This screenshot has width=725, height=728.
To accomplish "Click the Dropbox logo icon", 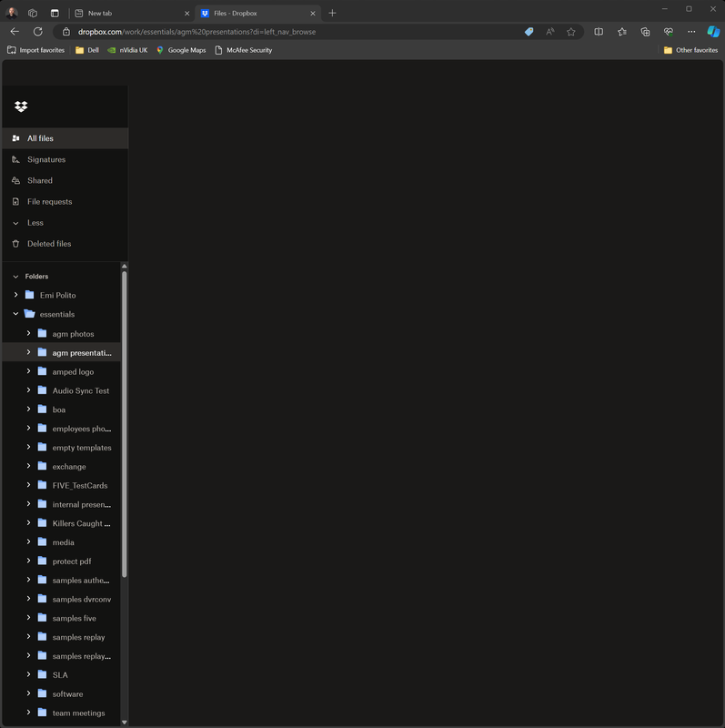I will 21,106.
